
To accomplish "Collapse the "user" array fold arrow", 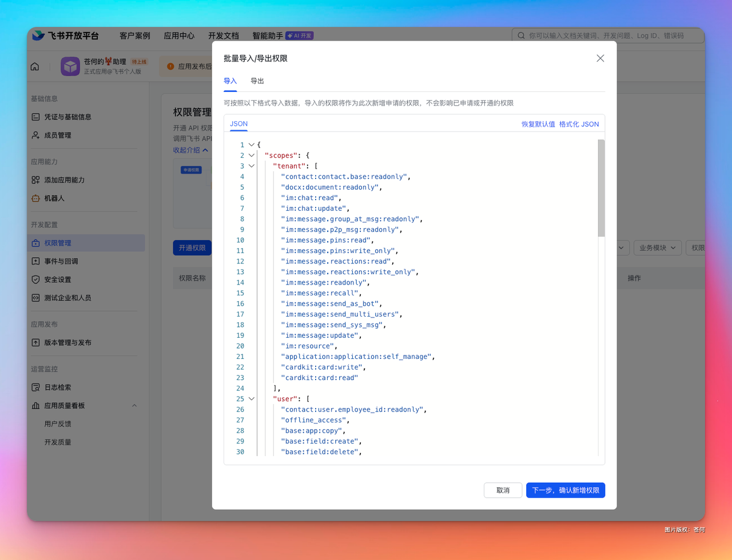I will coord(252,398).
